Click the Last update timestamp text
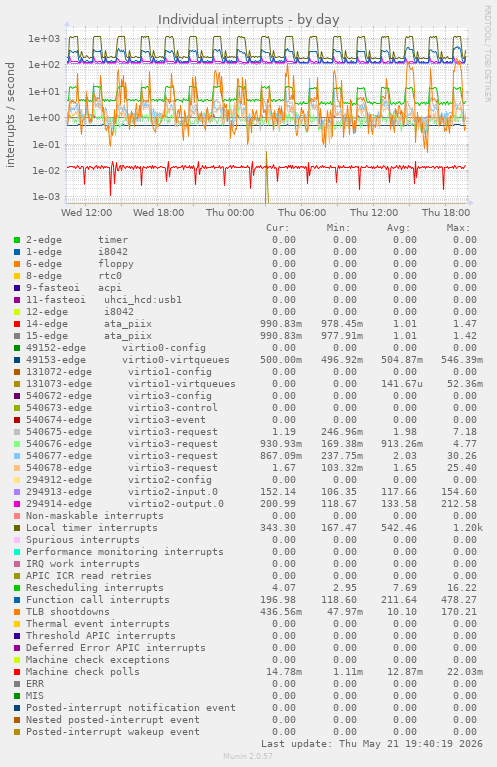The height and width of the screenshot is (767, 497). [372, 744]
